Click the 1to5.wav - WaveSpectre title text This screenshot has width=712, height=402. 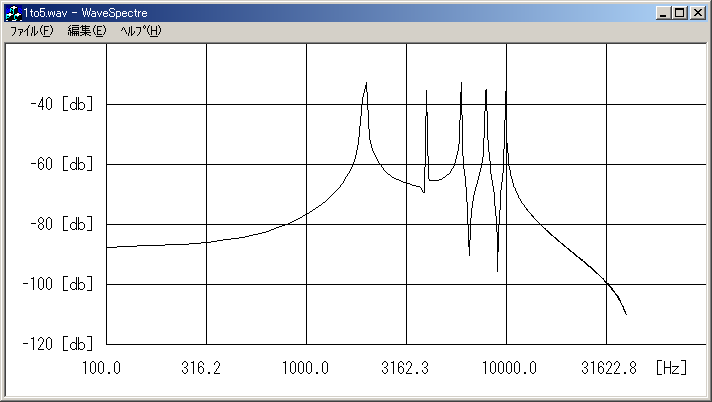tap(85, 13)
